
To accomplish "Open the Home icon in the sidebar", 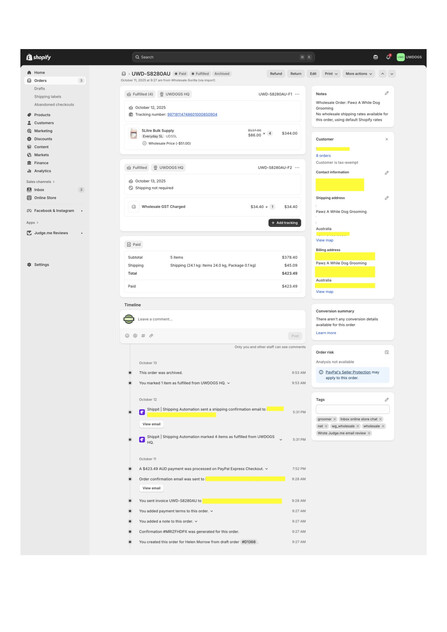I will click(x=29, y=73).
